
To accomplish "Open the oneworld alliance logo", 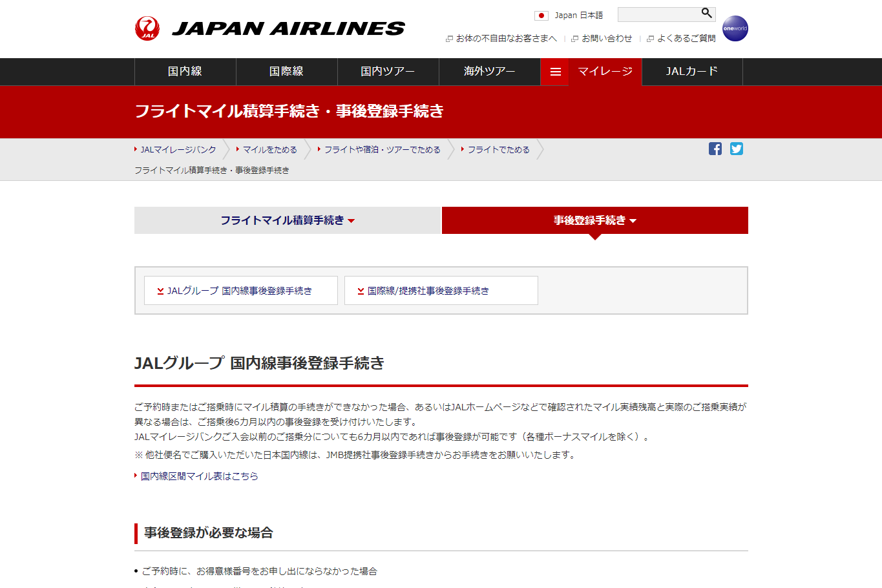I will coord(735,28).
